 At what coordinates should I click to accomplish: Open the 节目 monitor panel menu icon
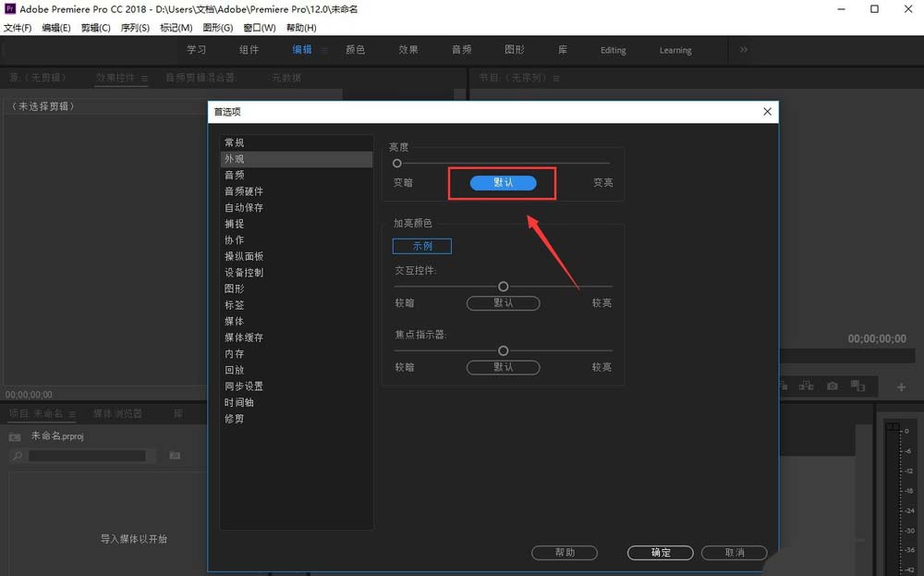[556, 78]
